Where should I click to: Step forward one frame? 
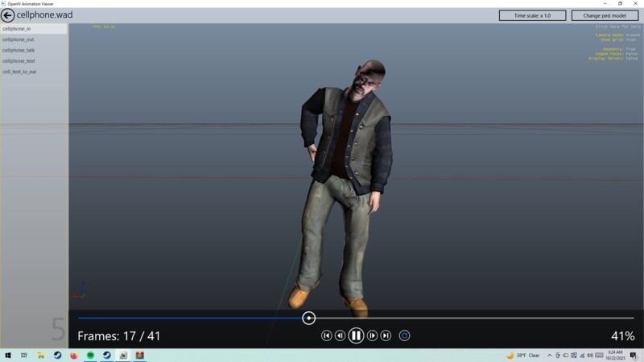coord(372,335)
